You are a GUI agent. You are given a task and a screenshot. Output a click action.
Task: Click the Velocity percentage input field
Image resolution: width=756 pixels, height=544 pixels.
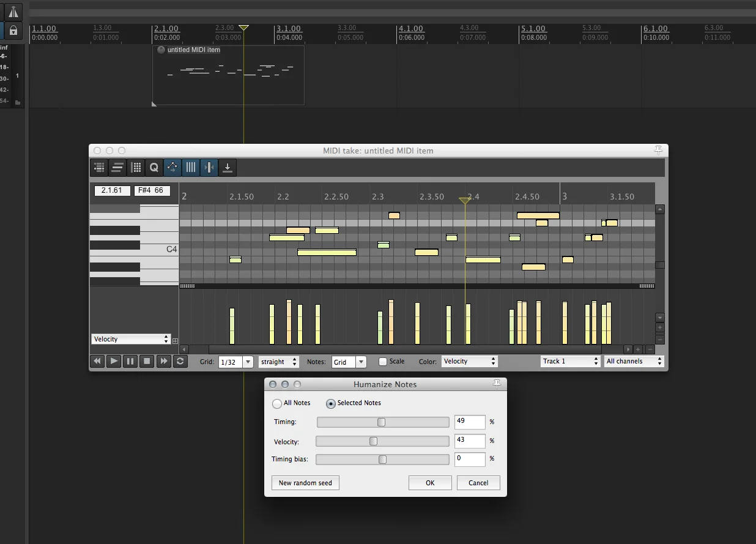click(x=469, y=441)
